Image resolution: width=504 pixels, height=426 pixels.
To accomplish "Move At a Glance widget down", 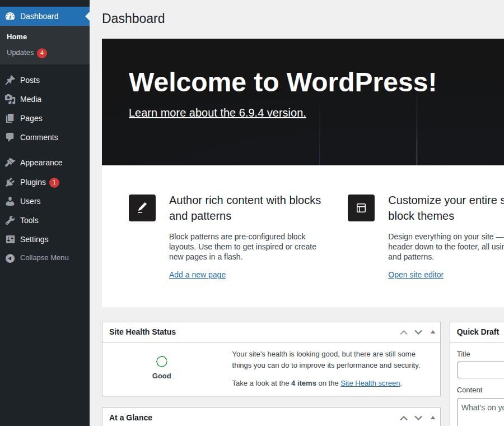I will click(x=418, y=418).
